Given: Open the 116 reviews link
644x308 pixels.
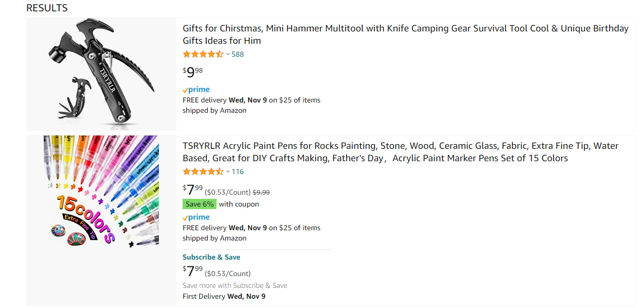Looking at the screenshot, I should point(238,172).
